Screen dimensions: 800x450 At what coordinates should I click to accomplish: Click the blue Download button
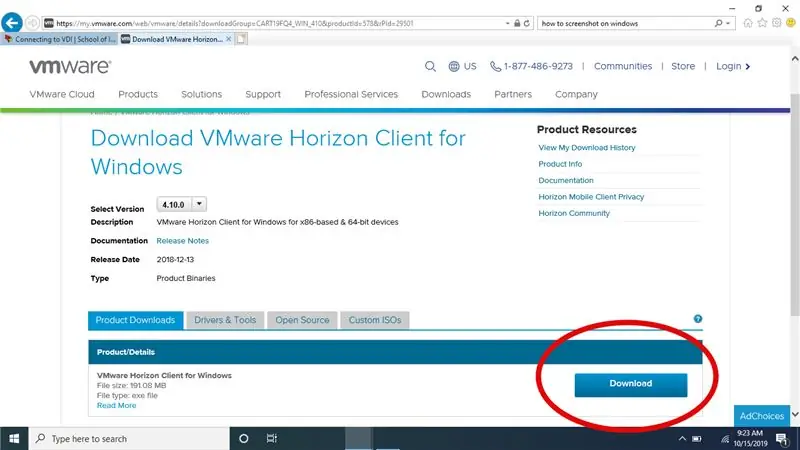[x=631, y=385]
